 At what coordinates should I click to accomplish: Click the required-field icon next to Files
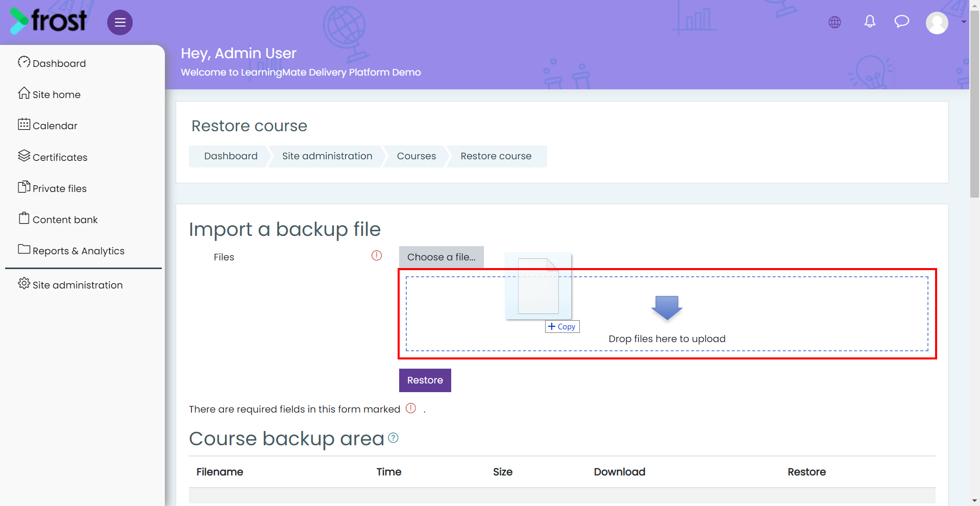(377, 255)
